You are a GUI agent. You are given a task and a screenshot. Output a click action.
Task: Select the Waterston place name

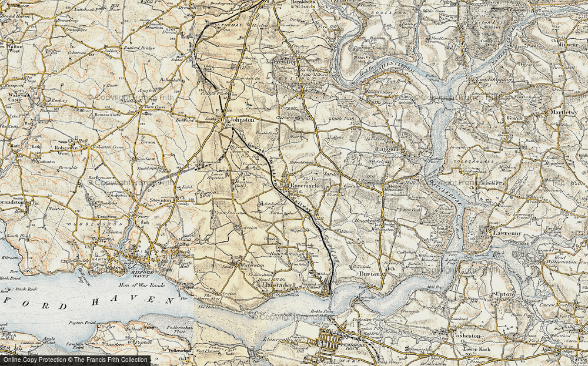coord(252,265)
